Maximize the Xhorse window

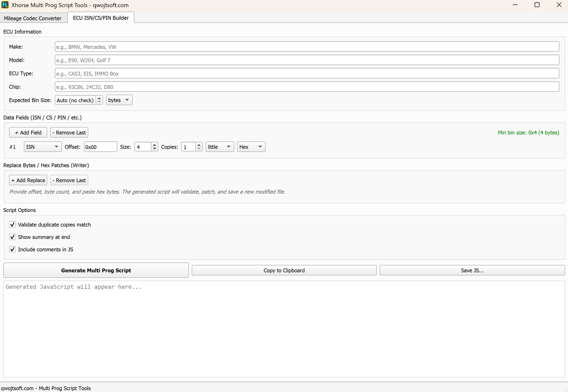[x=537, y=5]
